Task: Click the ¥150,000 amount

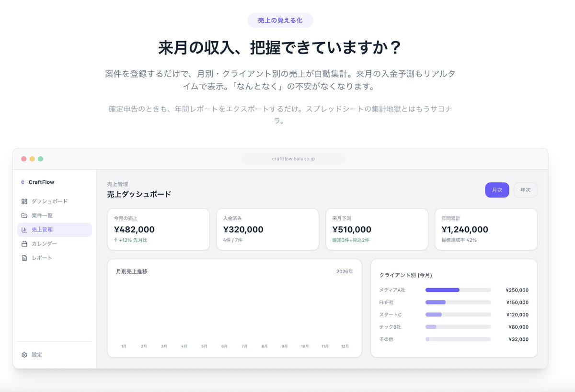Action: coord(517,302)
